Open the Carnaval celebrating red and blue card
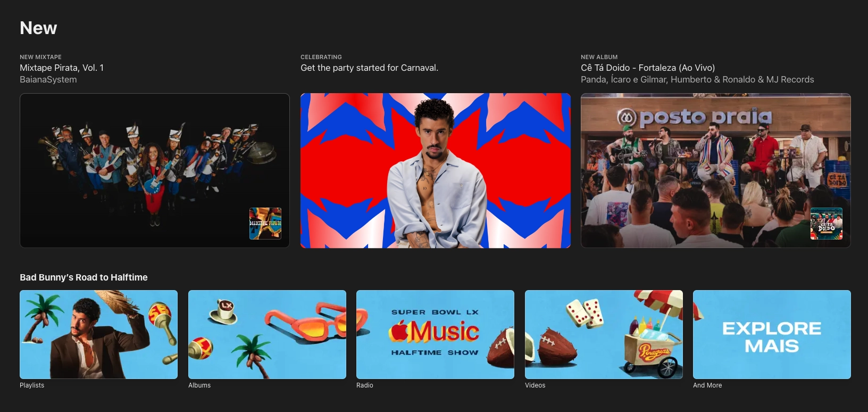The height and width of the screenshot is (412, 868). 436,170
